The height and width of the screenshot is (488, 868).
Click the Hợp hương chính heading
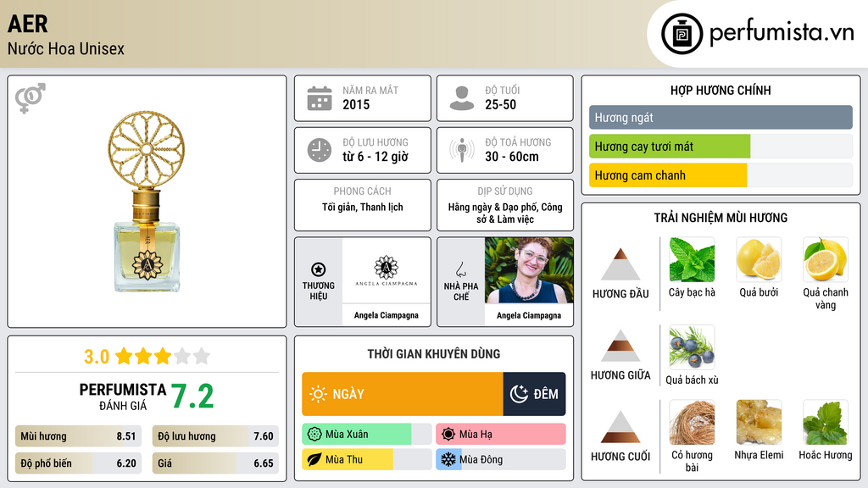[x=721, y=90]
